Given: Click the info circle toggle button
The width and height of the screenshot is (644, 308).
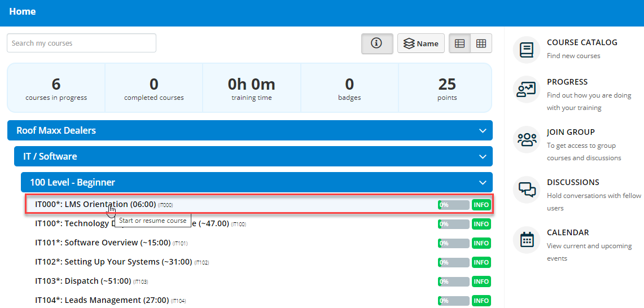Looking at the screenshot, I should [x=377, y=43].
